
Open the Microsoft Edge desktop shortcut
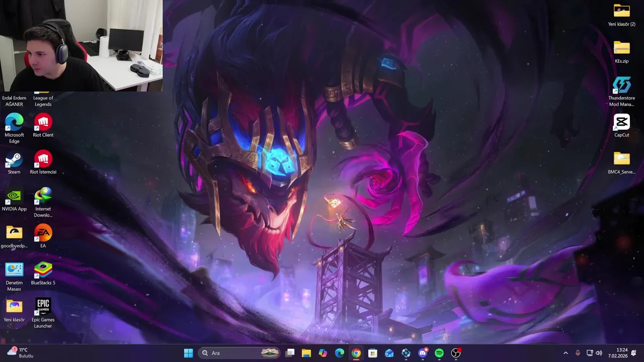(14, 122)
